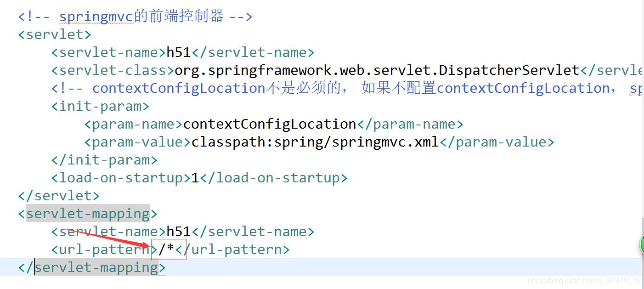The height and width of the screenshot is (289, 644).
Task: Select the classpath:spring/springmvc.xml param-value
Action: point(314,142)
